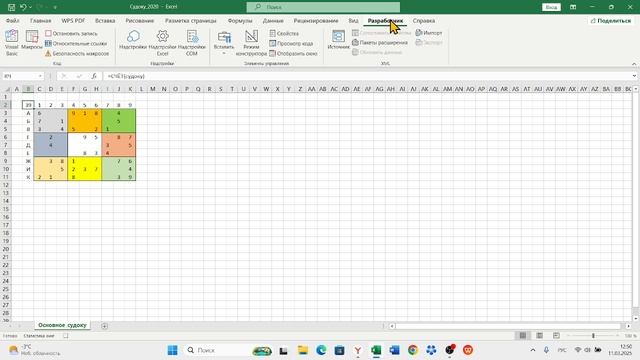Switch to Normal view in status bar
Image resolution: width=640 pixels, height=360 pixels.
click(522, 336)
